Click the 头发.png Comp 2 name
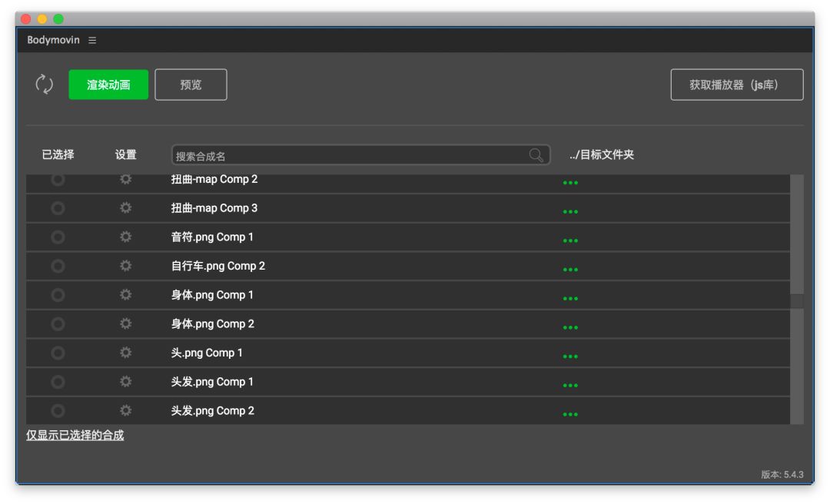This screenshot has height=504, width=830. 213,411
